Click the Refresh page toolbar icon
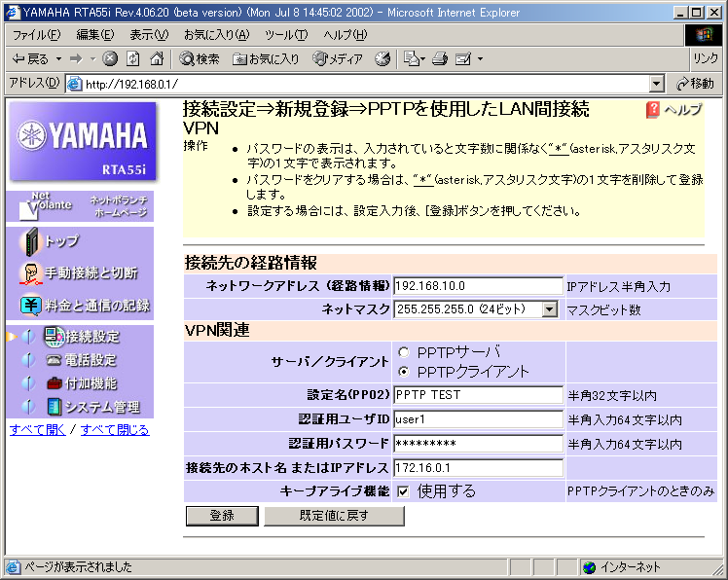The width and height of the screenshot is (728, 580). point(133,59)
